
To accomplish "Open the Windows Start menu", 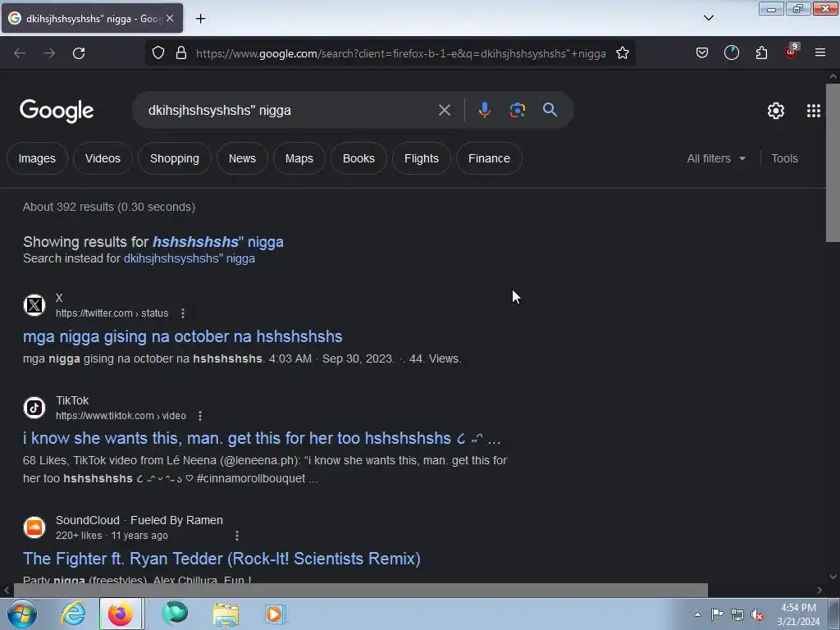I will pyautogui.click(x=22, y=614).
